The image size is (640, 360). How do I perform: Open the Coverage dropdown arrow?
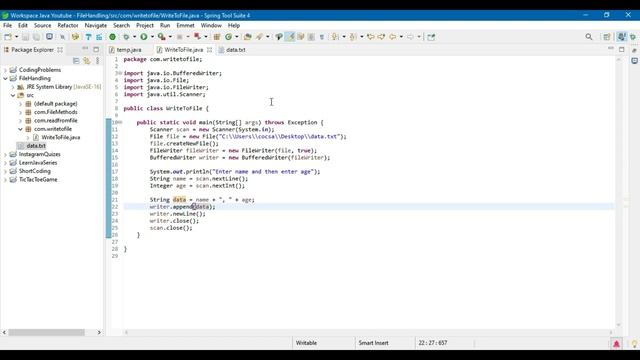(170, 37)
